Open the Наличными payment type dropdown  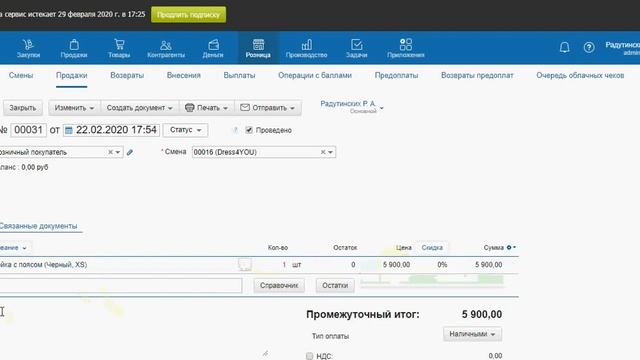[x=472, y=334]
